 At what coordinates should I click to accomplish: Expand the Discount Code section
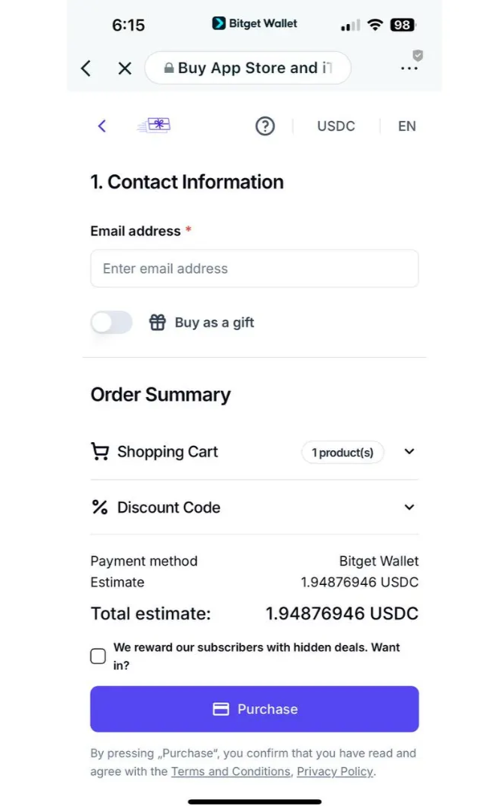[x=409, y=507]
